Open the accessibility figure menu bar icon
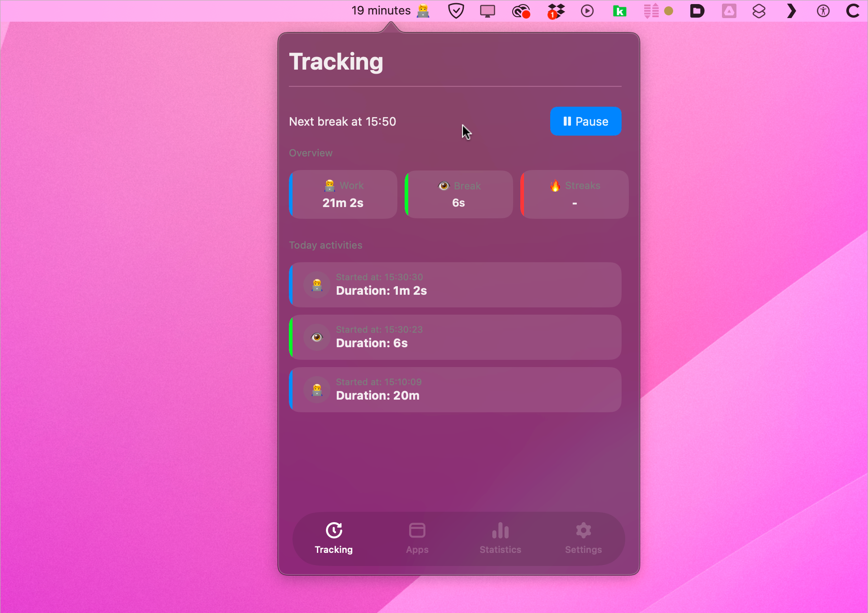This screenshot has width=868, height=613. pos(823,10)
